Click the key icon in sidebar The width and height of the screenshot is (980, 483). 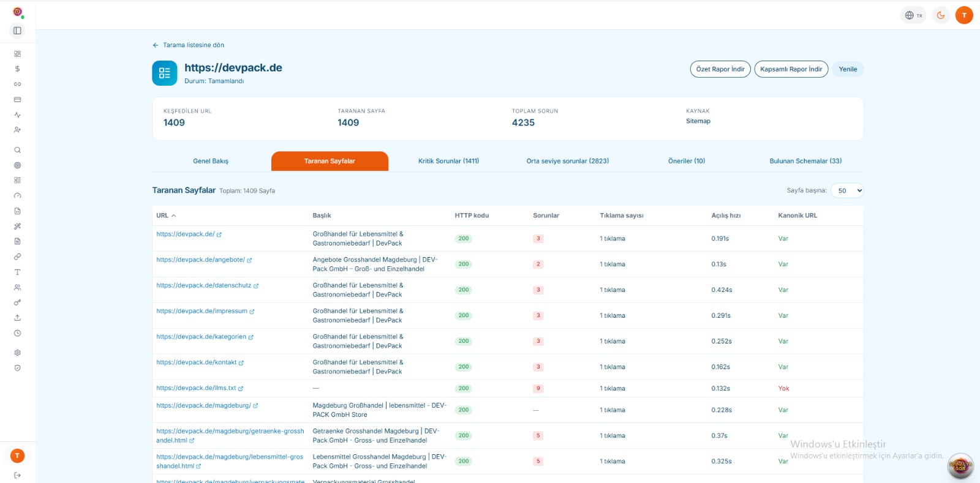click(17, 302)
